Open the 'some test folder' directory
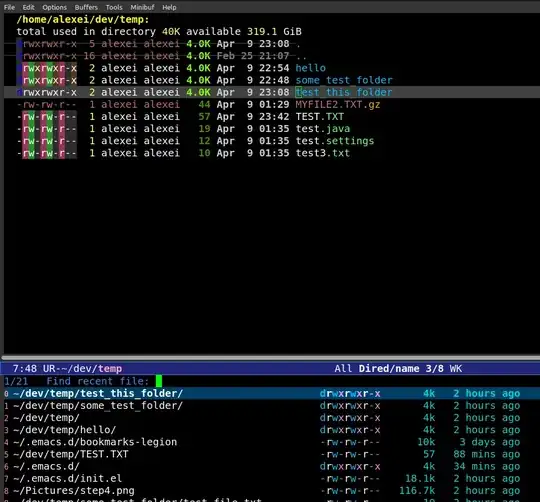The image size is (540, 502). click(344, 80)
